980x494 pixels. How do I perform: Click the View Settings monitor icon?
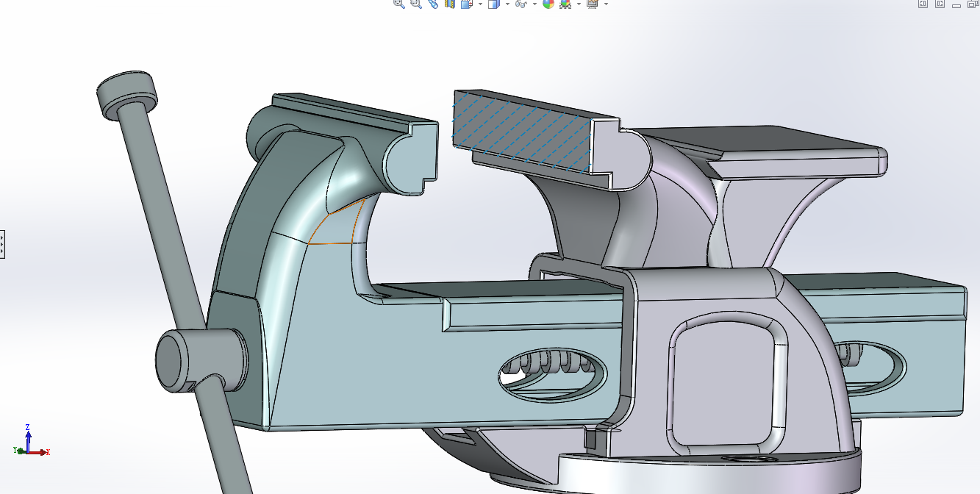tap(593, 3)
